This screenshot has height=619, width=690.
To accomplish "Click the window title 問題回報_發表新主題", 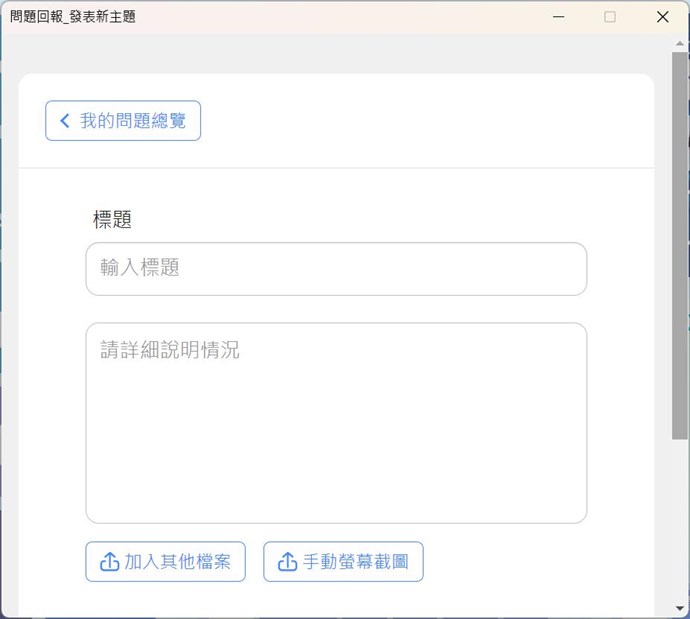I will pyautogui.click(x=72, y=17).
